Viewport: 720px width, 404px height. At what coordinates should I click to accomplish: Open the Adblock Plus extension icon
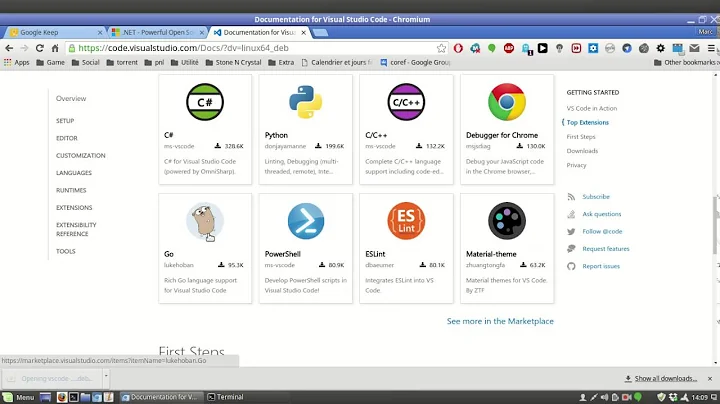click(x=509, y=48)
